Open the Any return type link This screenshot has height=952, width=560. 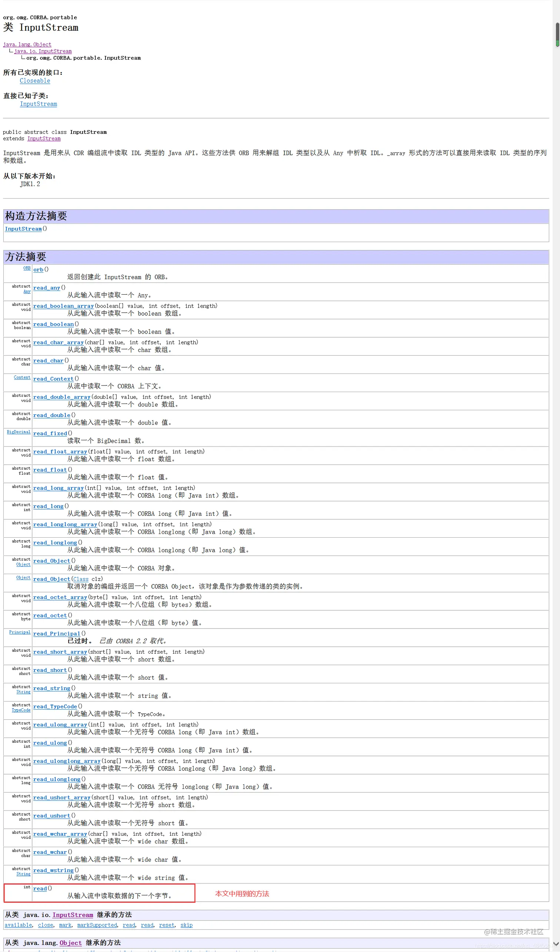click(x=27, y=292)
